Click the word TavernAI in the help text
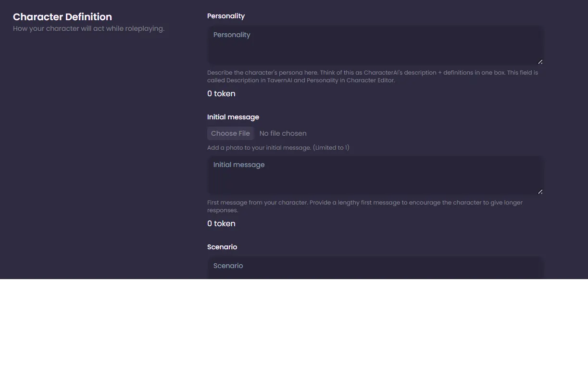Image resolution: width=588 pixels, height=372 pixels. point(279,80)
